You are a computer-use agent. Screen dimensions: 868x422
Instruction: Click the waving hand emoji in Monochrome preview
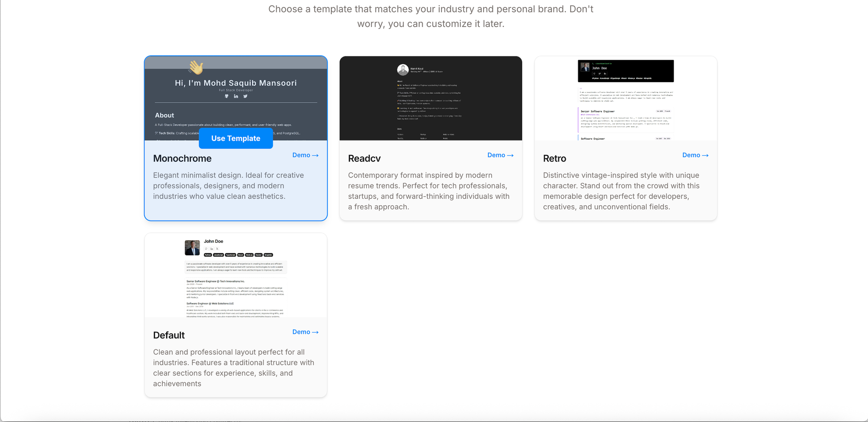(x=196, y=67)
